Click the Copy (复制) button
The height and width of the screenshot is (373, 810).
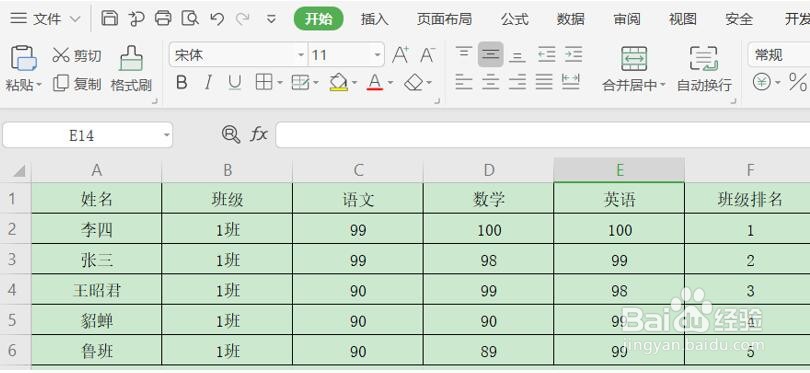[77, 84]
